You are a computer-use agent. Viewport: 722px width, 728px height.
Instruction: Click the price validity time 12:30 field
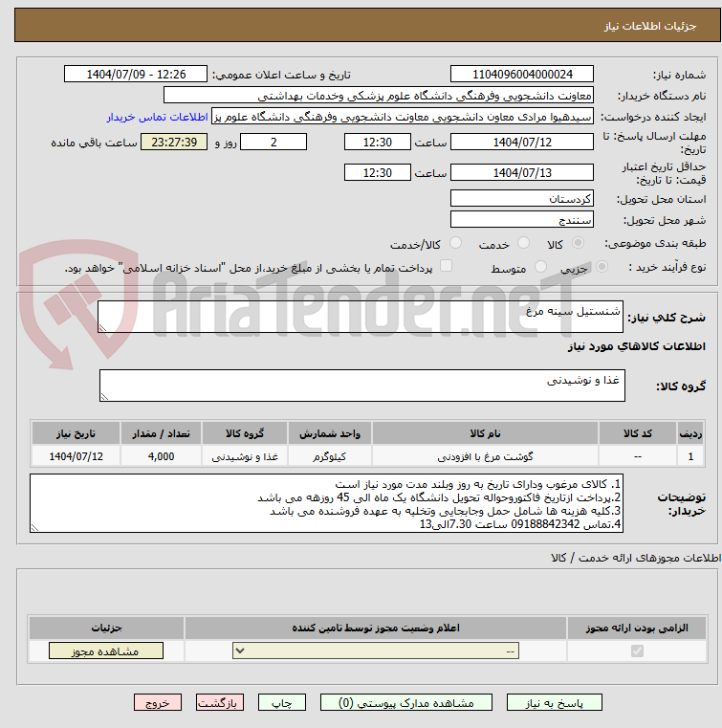(377, 172)
